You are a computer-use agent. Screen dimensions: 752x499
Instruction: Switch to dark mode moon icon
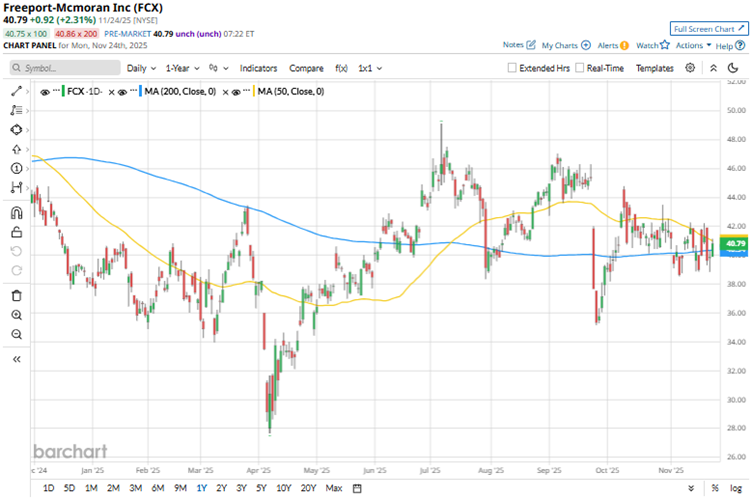point(712,68)
